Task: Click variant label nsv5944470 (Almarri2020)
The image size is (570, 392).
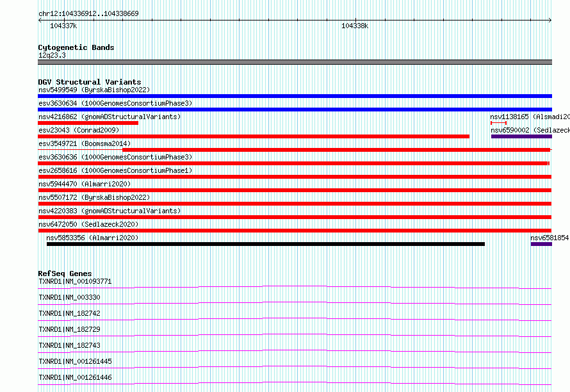Action: click(x=85, y=184)
